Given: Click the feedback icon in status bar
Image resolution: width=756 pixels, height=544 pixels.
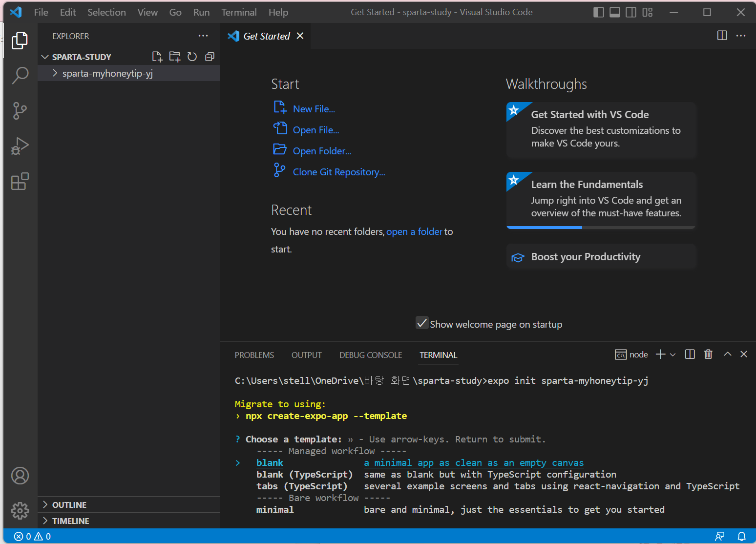Looking at the screenshot, I should [x=720, y=536].
